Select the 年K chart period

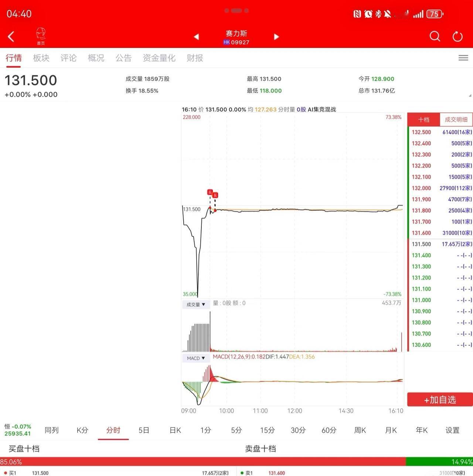[x=422, y=430]
